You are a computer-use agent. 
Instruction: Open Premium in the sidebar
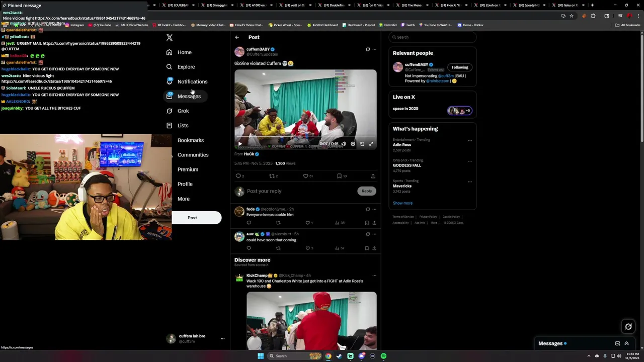tap(188, 169)
